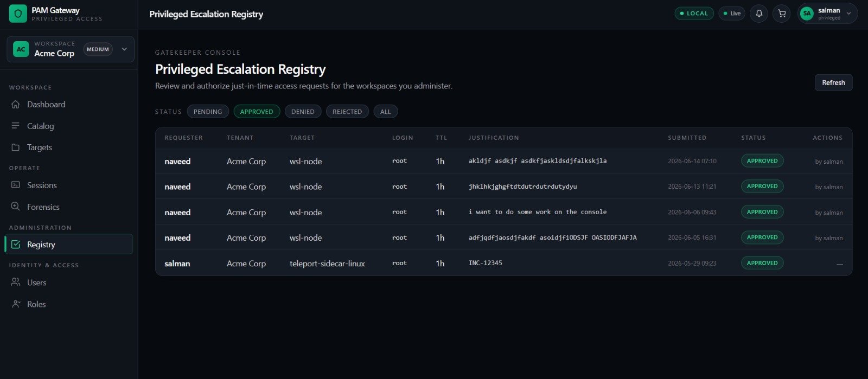This screenshot has height=379, width=868.
Task: Click submitted date 2026-06-14 07:10
Action: [x=692, y=161]
